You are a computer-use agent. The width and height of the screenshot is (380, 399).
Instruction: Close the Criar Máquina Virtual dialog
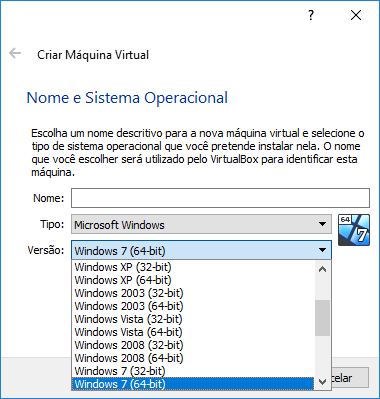356,15
